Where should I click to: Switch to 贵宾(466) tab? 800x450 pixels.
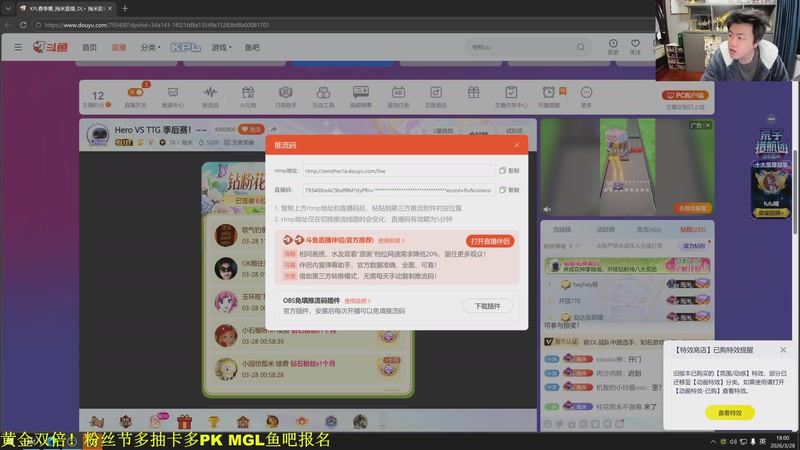649,230
